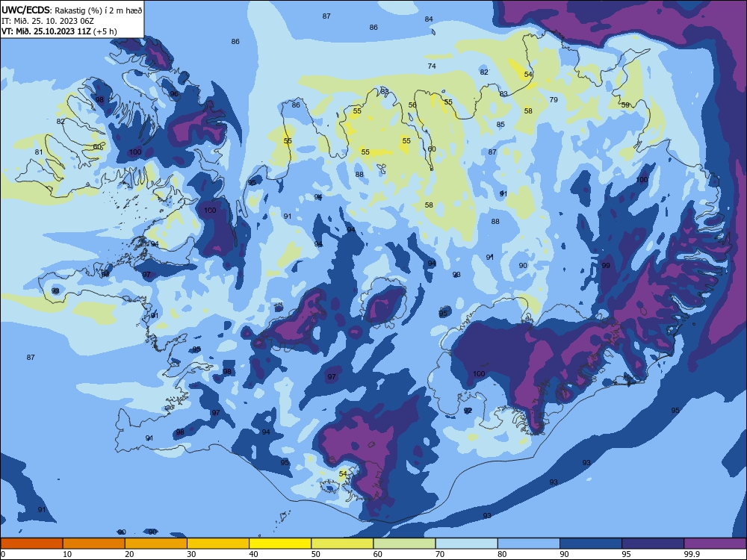Click the 'IT: Mið. 25. 10. 2023 06Z' line

(x=48, y=21)
